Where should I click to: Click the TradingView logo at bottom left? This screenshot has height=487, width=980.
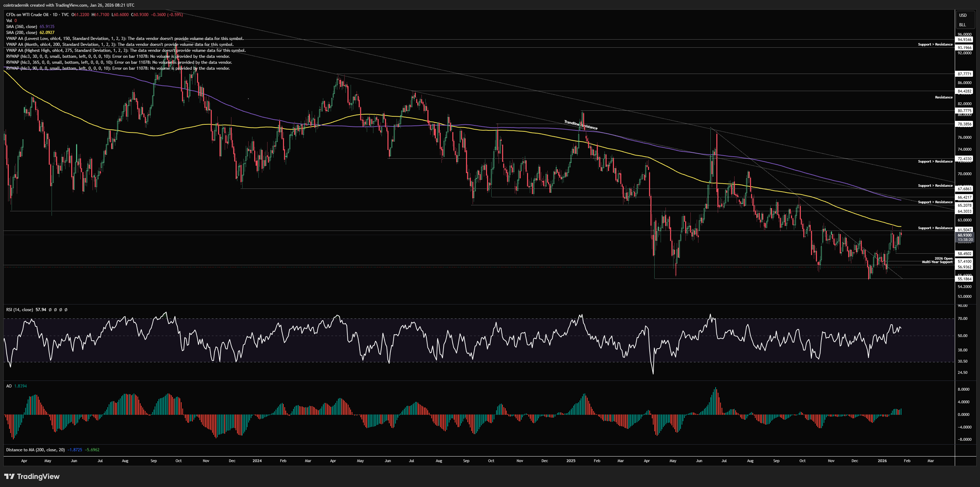32,476
